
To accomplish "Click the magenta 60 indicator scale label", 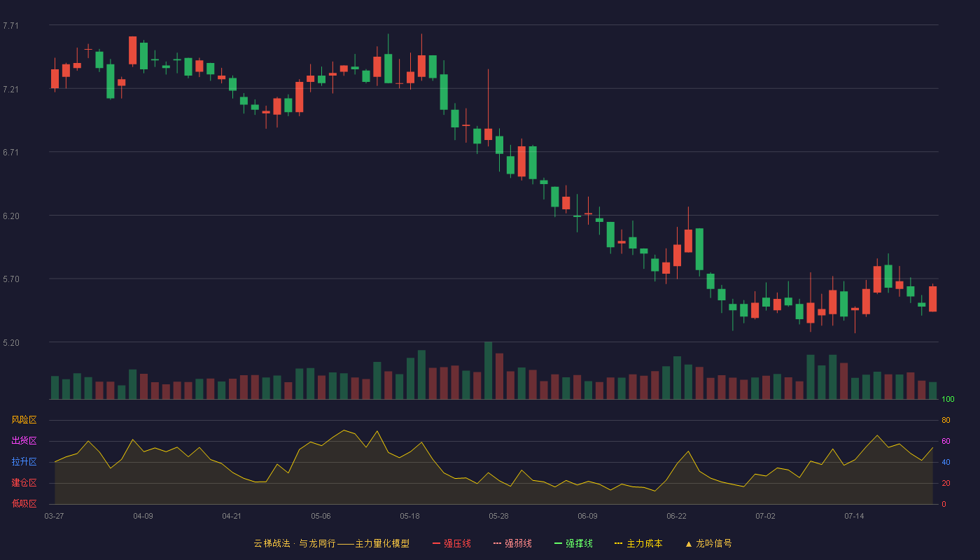I will pos(946,441).
